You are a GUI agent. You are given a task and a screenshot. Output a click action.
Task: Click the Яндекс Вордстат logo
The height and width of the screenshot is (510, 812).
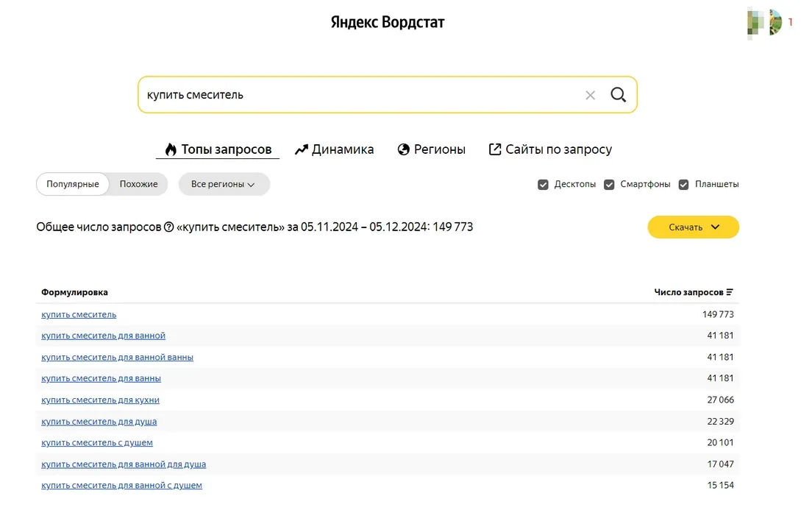pyautogui.click(x=388, y=22)
